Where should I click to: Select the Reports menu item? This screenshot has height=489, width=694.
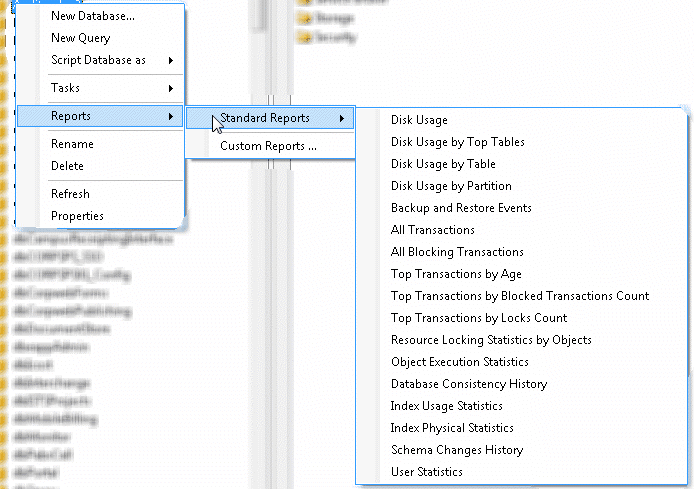point(100,116)
